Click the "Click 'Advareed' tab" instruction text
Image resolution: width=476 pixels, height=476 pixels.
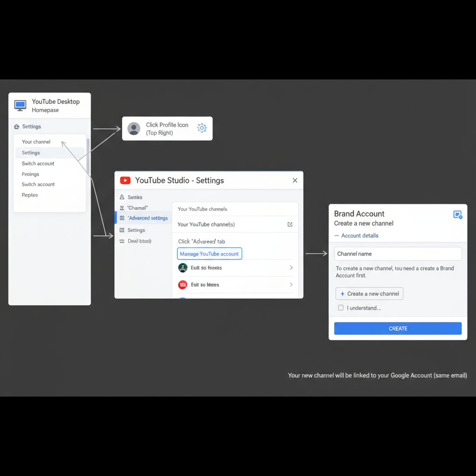[x=202, y=242]
